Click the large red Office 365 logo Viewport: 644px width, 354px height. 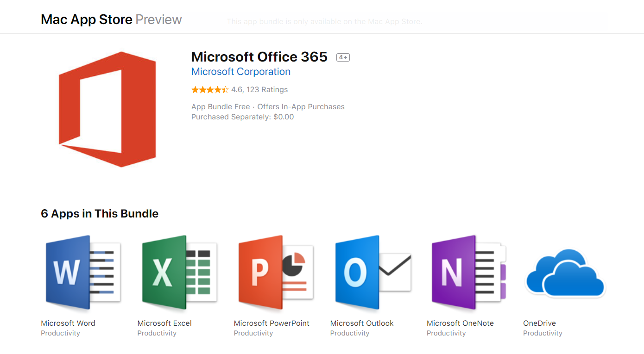point(107,109)
